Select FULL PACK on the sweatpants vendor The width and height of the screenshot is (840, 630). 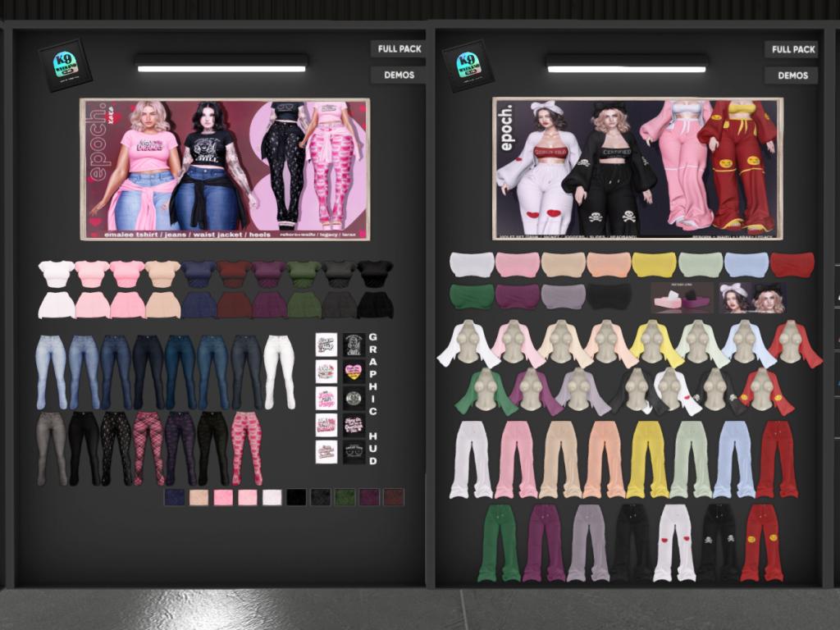click(x=792, y=49)
